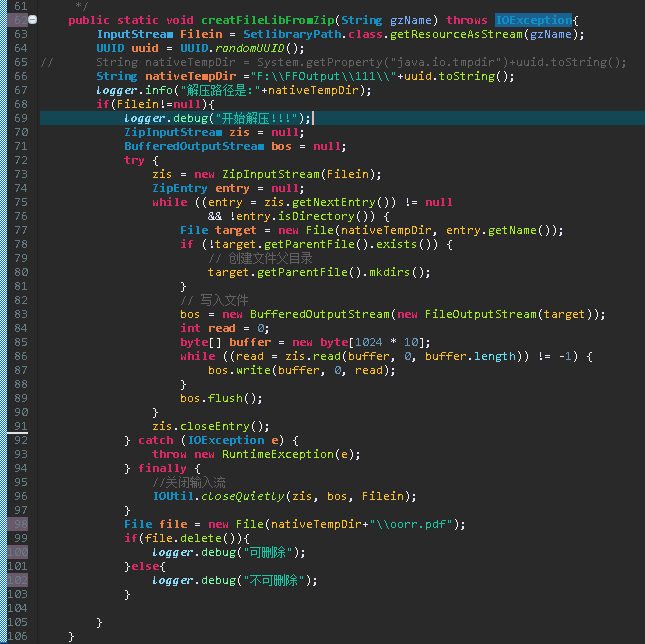Click line number 106 in the gutter
Viewport: 645px width, 644px height.
(x=18, y=635)
